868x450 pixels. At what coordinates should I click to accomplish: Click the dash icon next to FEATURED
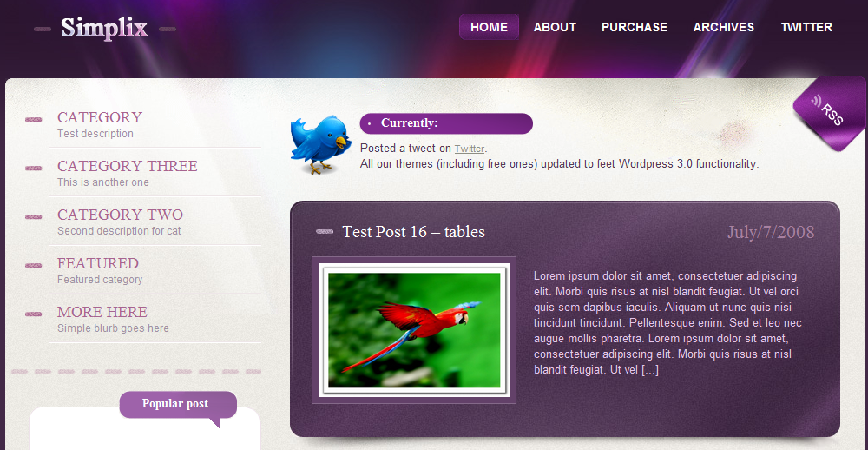[x=34, y=266]
